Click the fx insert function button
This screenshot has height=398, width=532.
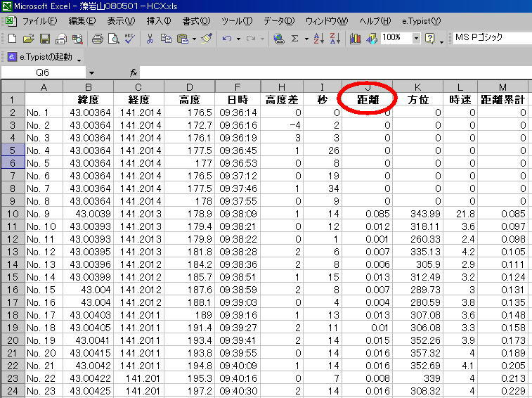134,72
